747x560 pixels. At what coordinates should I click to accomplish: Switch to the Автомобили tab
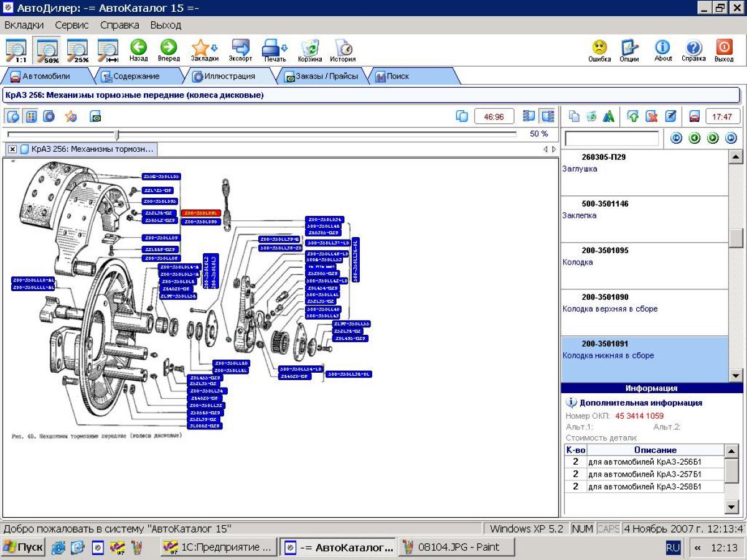(x=47, y=76)
